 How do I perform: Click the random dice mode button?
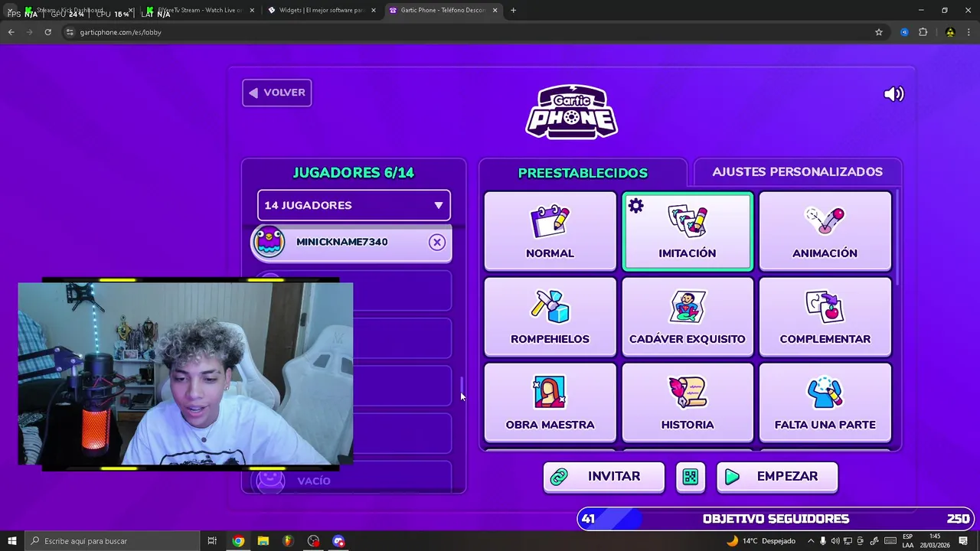pos(690,477)
